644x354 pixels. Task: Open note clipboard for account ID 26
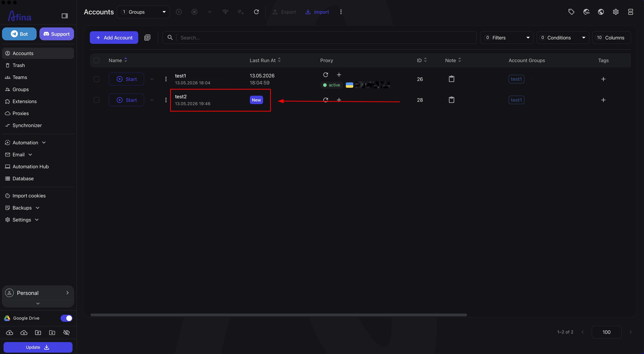tap(451, 79)
